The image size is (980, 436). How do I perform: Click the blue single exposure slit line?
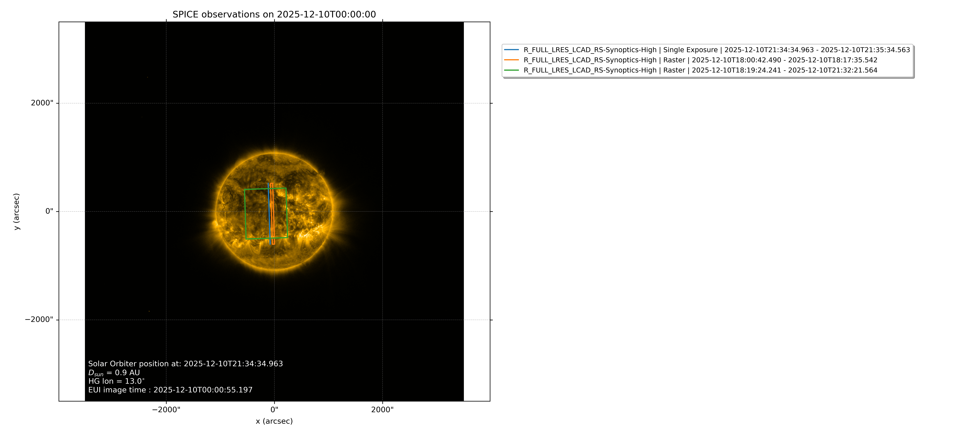point(269,214)
